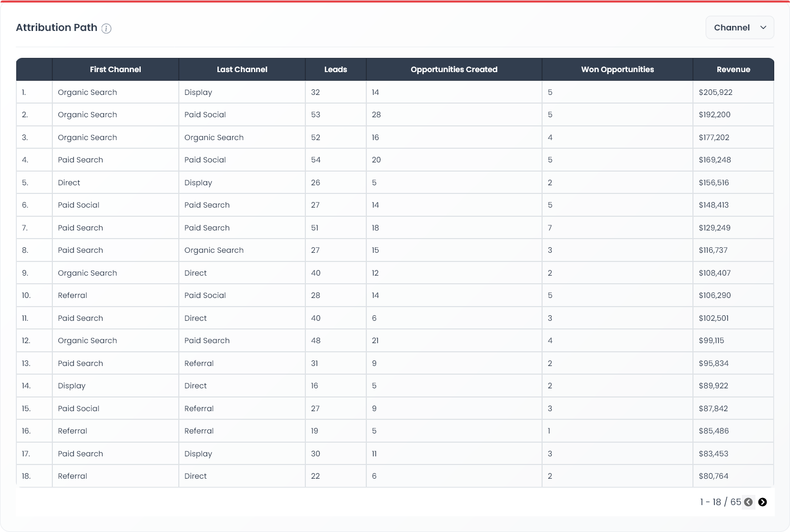Go to the next page of results

pos(763,502)
